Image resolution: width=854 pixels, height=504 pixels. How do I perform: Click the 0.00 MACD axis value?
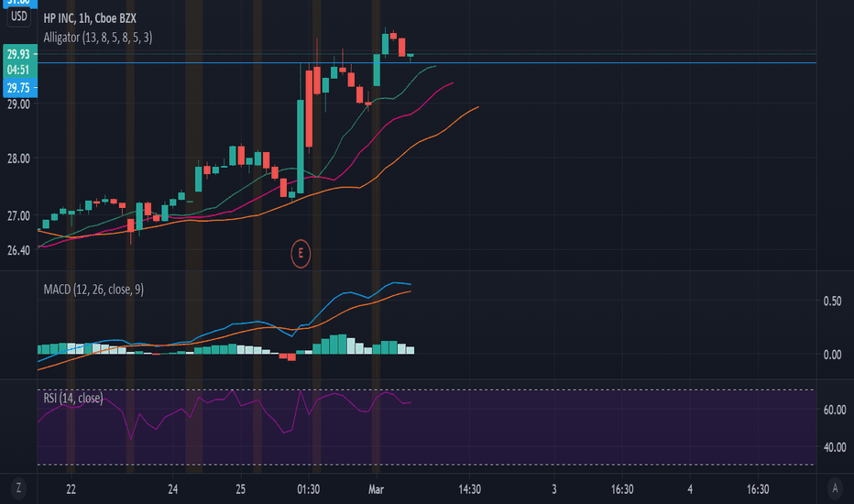832,355
